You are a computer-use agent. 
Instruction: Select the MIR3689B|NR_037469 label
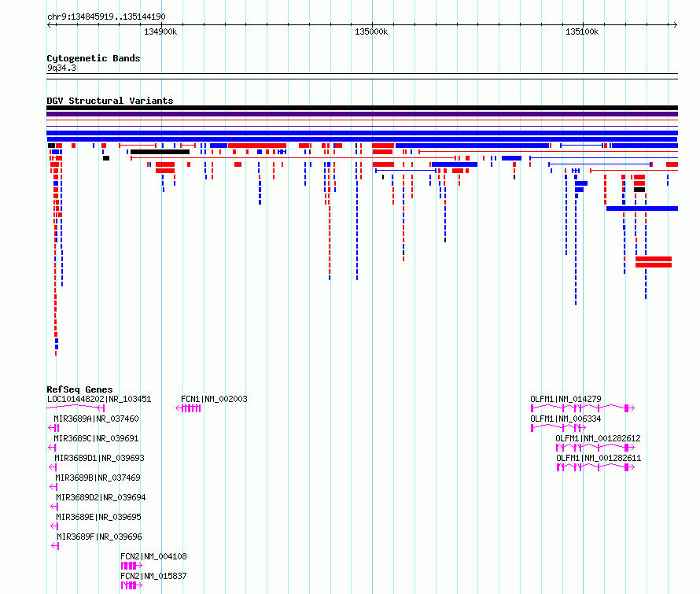(x=98, y=478)
